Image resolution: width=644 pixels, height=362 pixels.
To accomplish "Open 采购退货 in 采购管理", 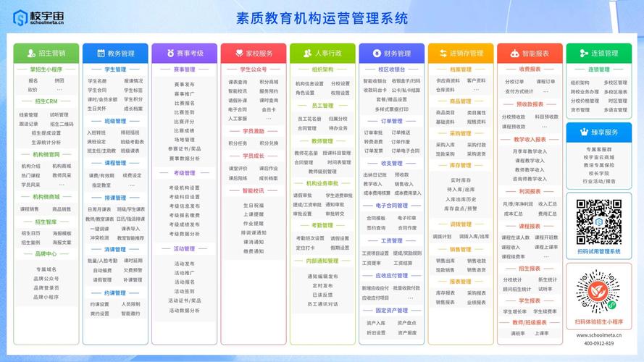I will [x=477, y=154].
